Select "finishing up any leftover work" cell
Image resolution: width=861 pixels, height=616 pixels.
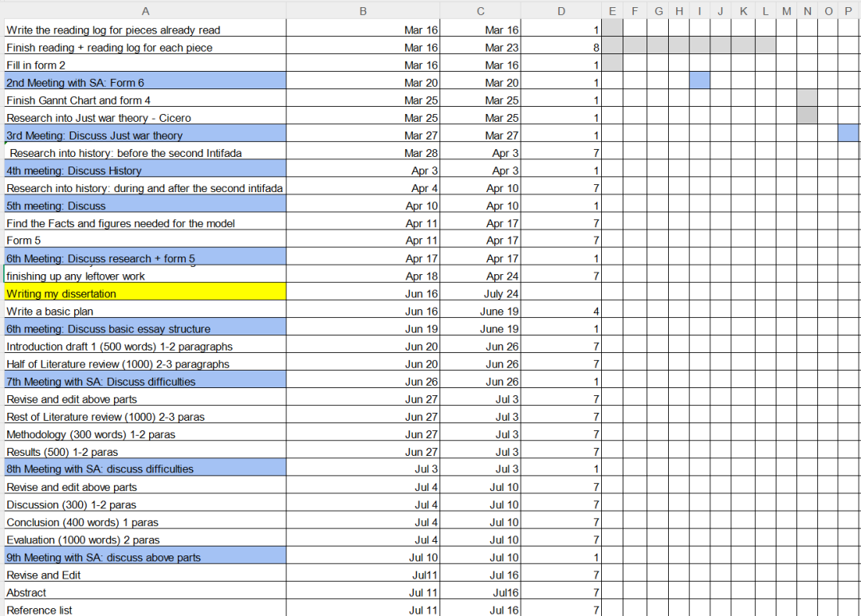144,277
